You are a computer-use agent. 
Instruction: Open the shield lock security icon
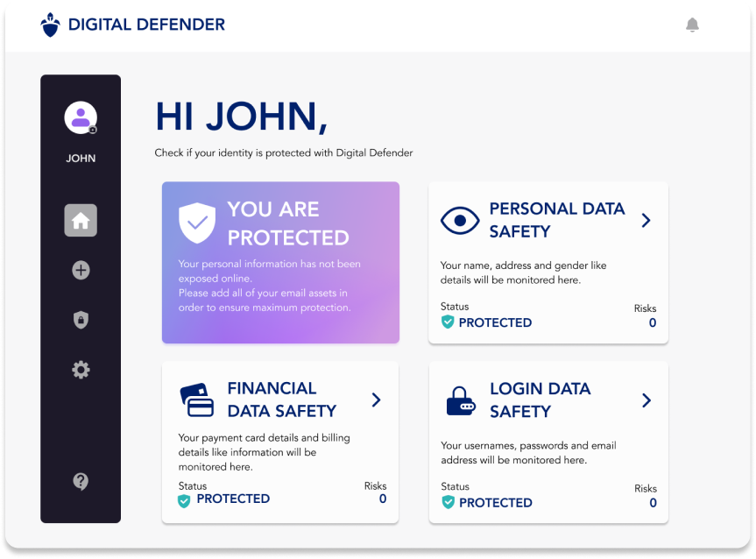tap(81, 320)
